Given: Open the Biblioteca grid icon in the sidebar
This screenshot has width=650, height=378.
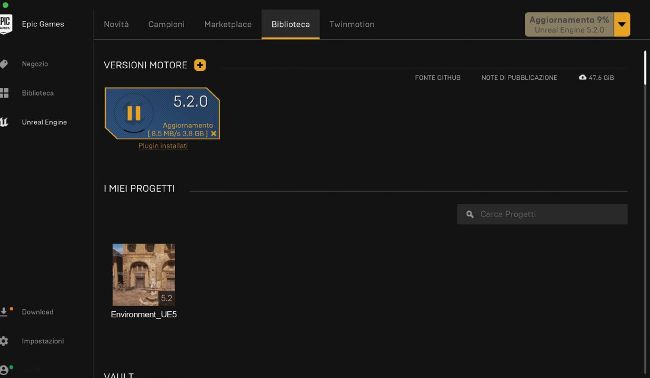Looking at the screenshot, I should (x=4, y=93).
